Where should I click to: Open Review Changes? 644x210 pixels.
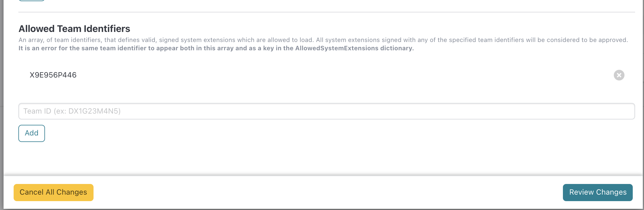598,193
